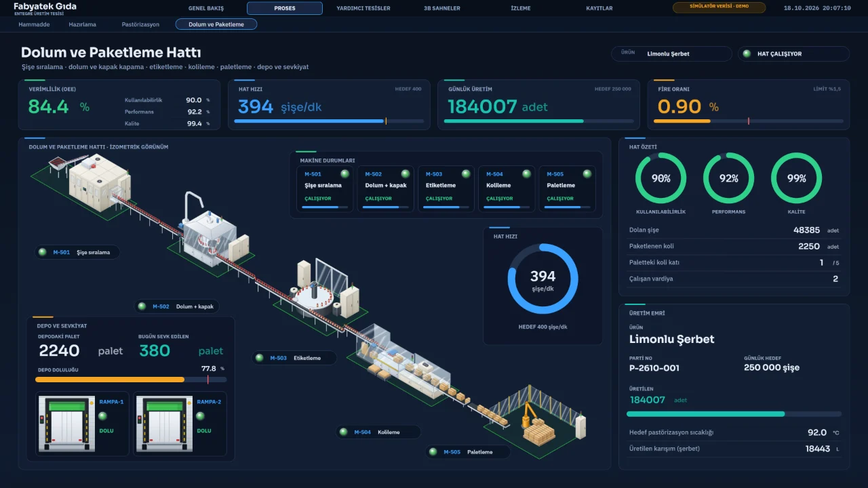
Task: Select the Dolum ve Paketleme sub-tab
Action: (x=216, y=24)
